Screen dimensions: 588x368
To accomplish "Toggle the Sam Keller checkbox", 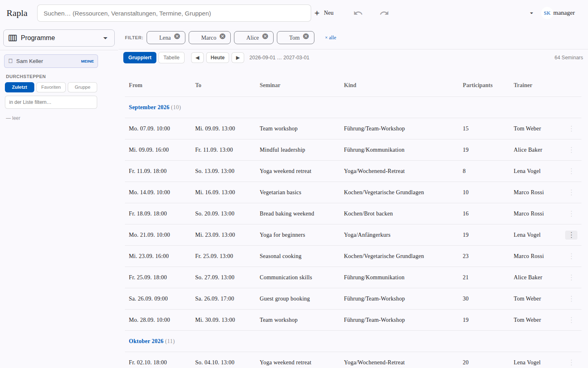I will [11, 61].
